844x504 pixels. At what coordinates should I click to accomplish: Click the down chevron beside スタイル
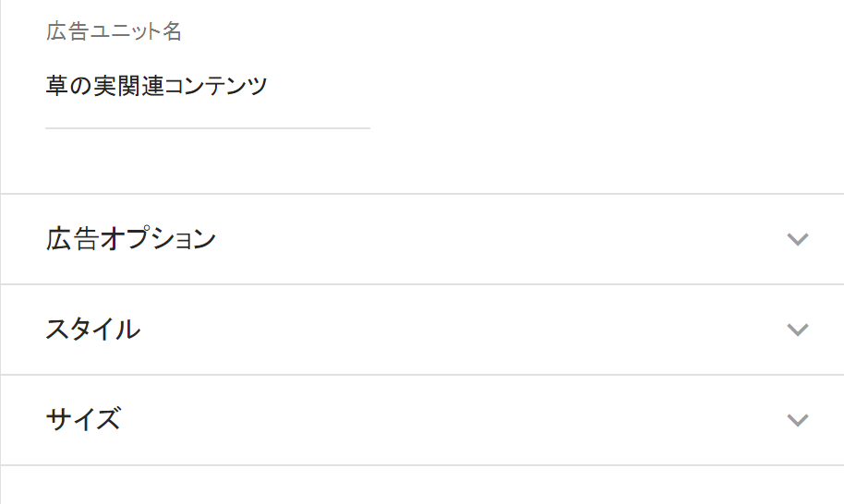[798, 330]
